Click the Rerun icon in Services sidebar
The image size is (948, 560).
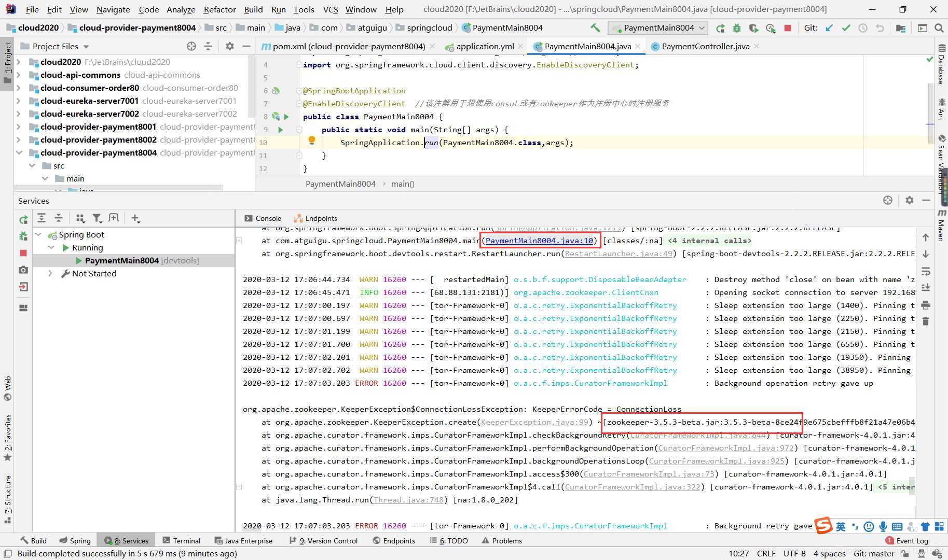[x=23, y=219]
